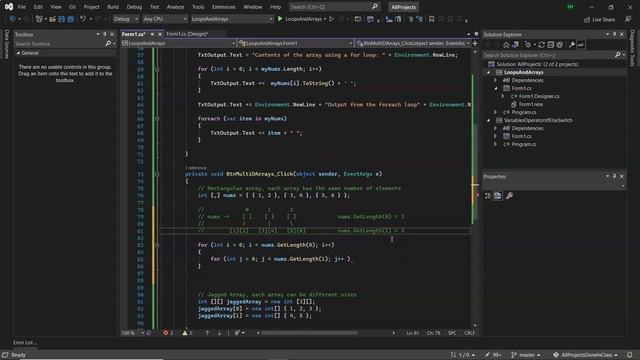Open the 100 % zoom level dropdown

click(x=133, y=333)
